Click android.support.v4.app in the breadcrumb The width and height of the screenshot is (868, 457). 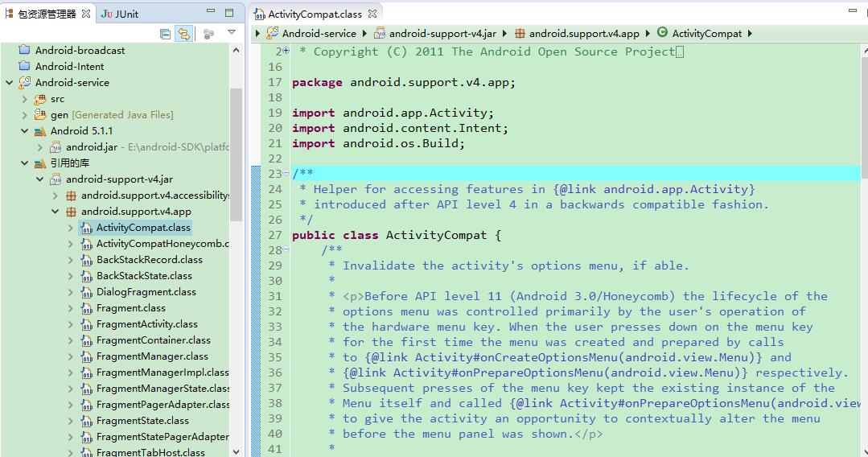pos(584,34)
